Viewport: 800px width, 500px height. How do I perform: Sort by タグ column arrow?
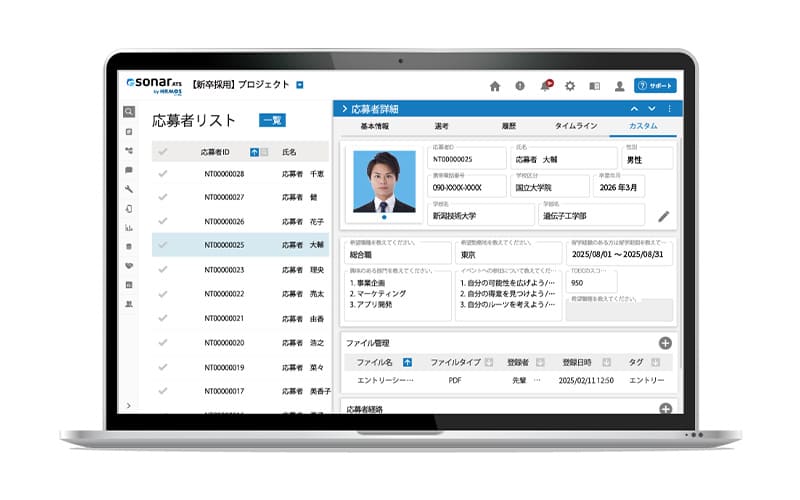coord(656,362)
